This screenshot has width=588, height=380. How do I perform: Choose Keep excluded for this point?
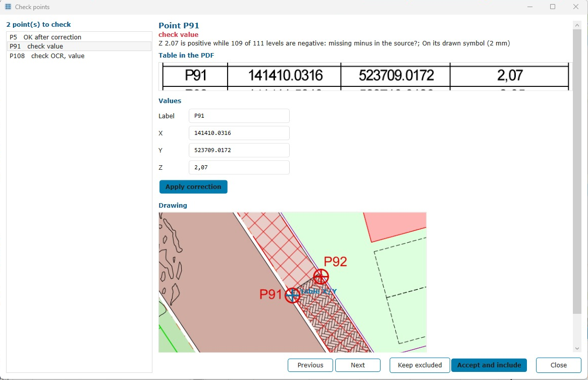click(x=419, y=365)
